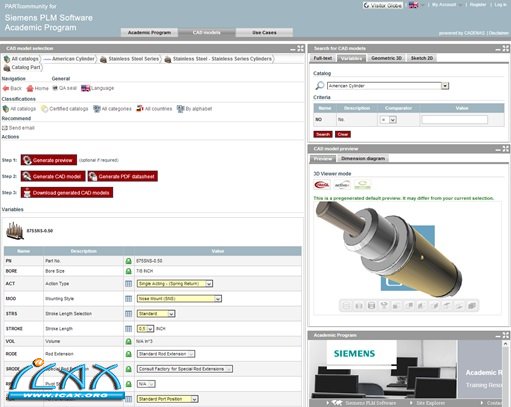511x407 pixels.
Task: Click the Generate preview button
Action: click(x=49, y=160)
